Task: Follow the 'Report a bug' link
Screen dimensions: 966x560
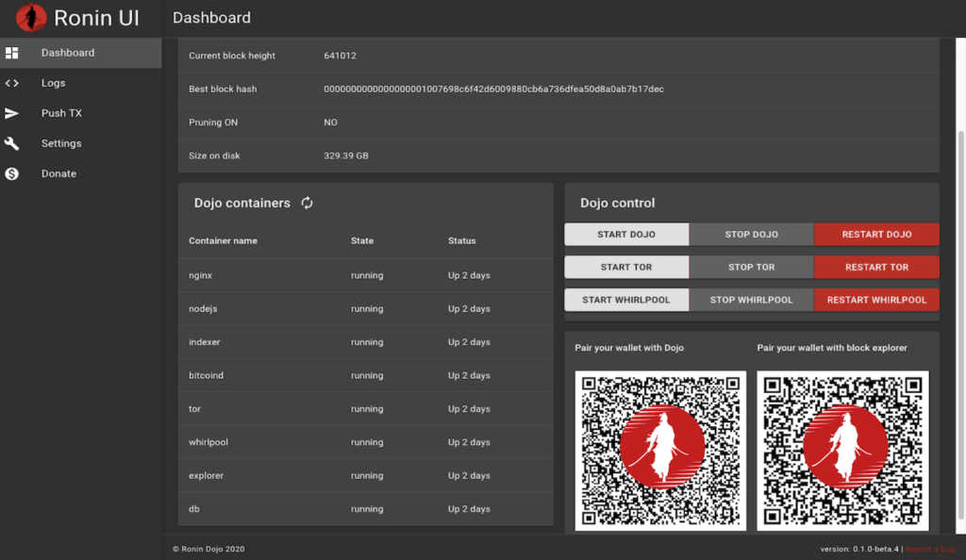Action: pos(929,549)
